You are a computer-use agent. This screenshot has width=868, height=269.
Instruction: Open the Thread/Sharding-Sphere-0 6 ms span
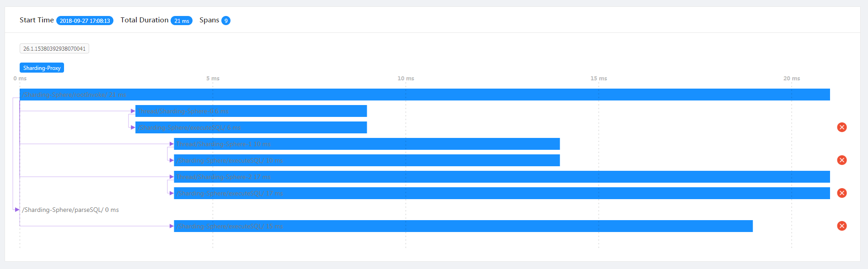251,111
